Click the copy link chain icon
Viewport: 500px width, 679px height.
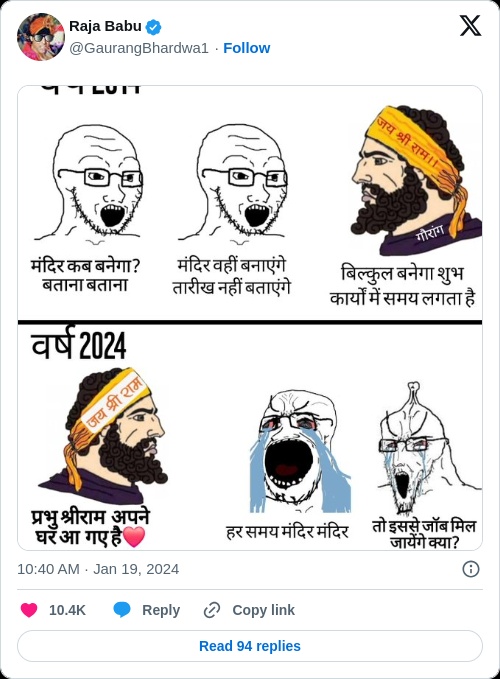pyautogui.click(x=212, y=610)
